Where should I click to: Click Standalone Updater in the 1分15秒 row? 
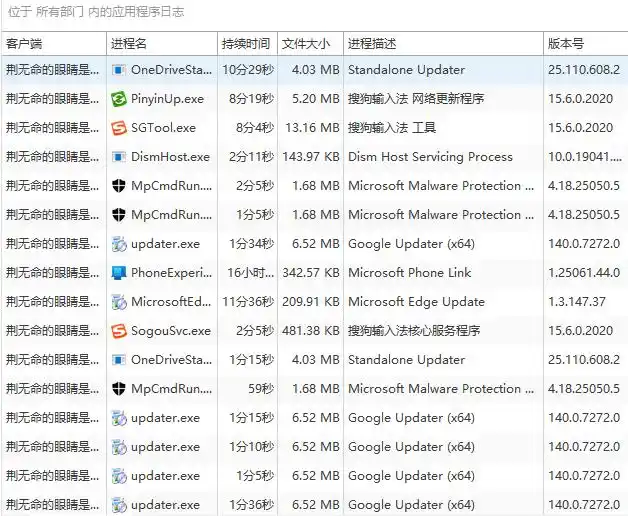pyautogui.click(x=406, y=360)
